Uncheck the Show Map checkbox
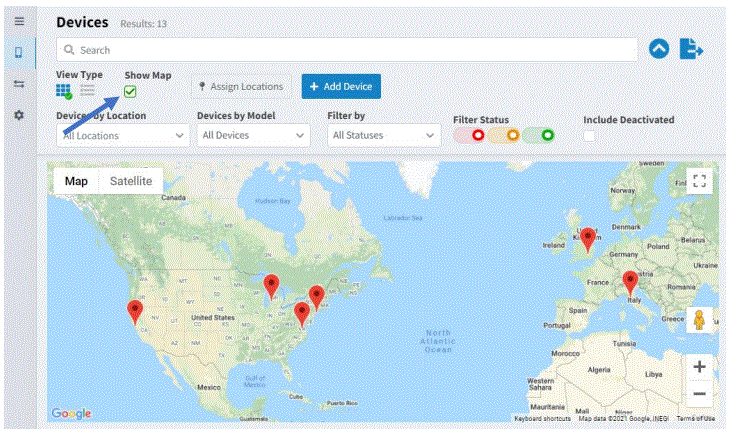This screenshot has width=737, height=429. point(130,92)
